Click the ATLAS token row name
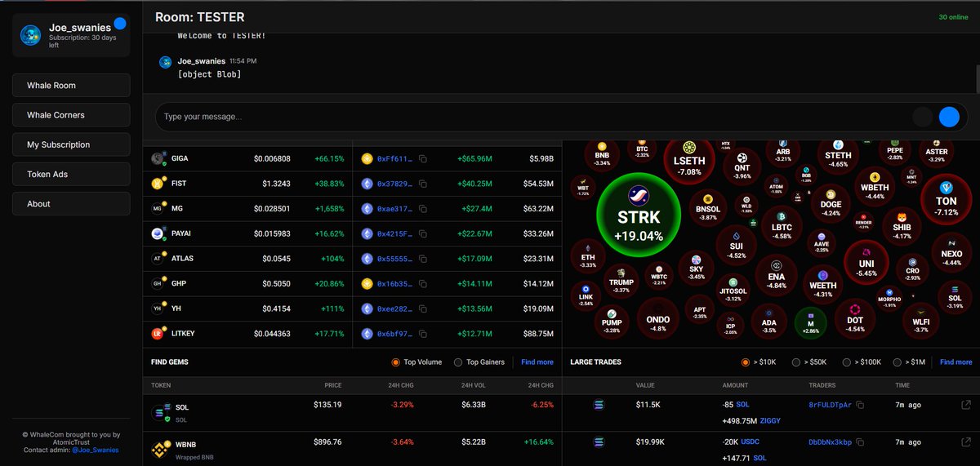The width and height of the screenshot is (980, 466). 182,259
